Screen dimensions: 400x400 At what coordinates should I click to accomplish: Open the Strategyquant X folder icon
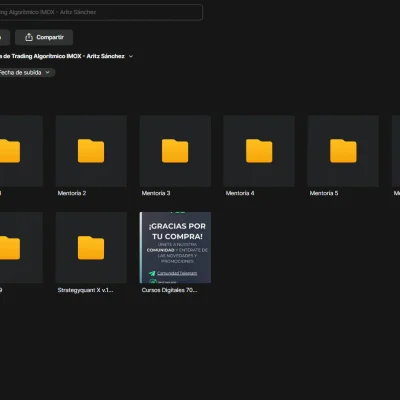[91, 248]
